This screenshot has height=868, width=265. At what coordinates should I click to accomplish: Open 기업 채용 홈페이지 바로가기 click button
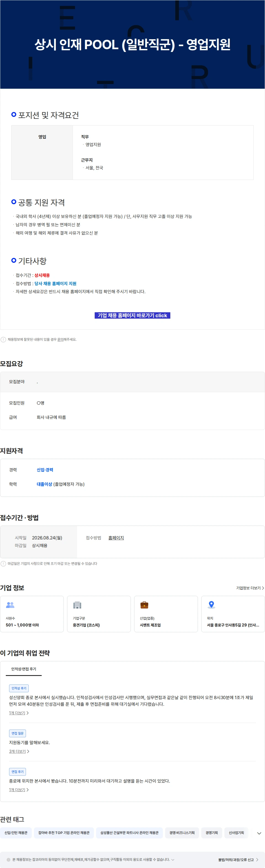tap(132, 315)
